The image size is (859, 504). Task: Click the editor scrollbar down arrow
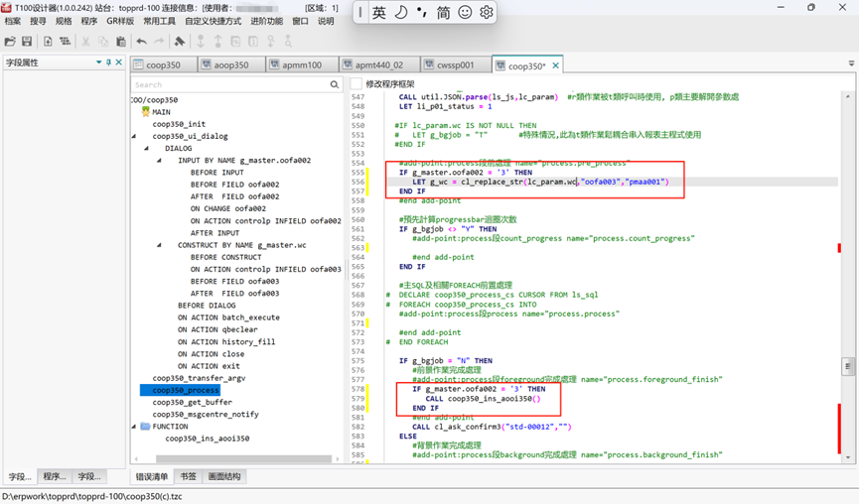(847, 457)
